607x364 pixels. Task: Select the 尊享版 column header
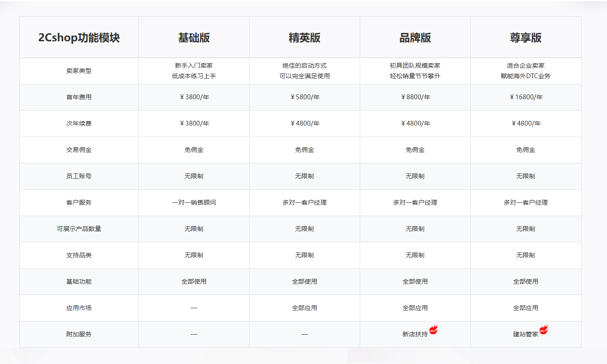526,37
